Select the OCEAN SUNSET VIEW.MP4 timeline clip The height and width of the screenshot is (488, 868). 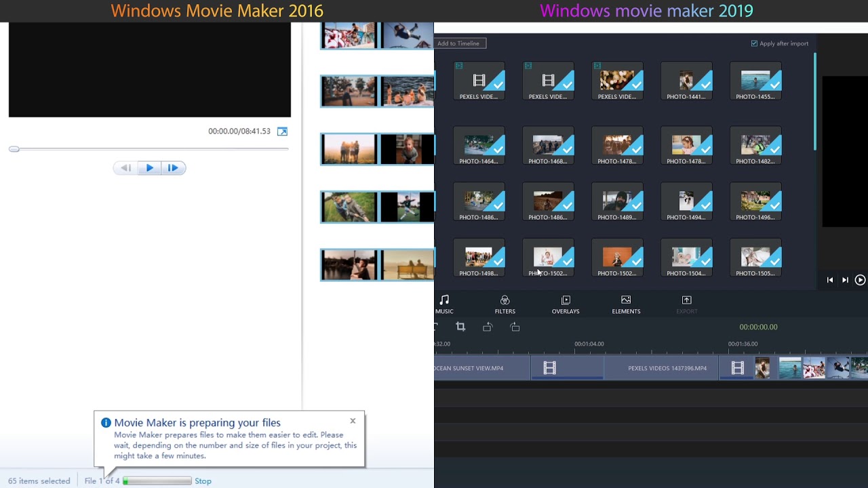(481, 368)
